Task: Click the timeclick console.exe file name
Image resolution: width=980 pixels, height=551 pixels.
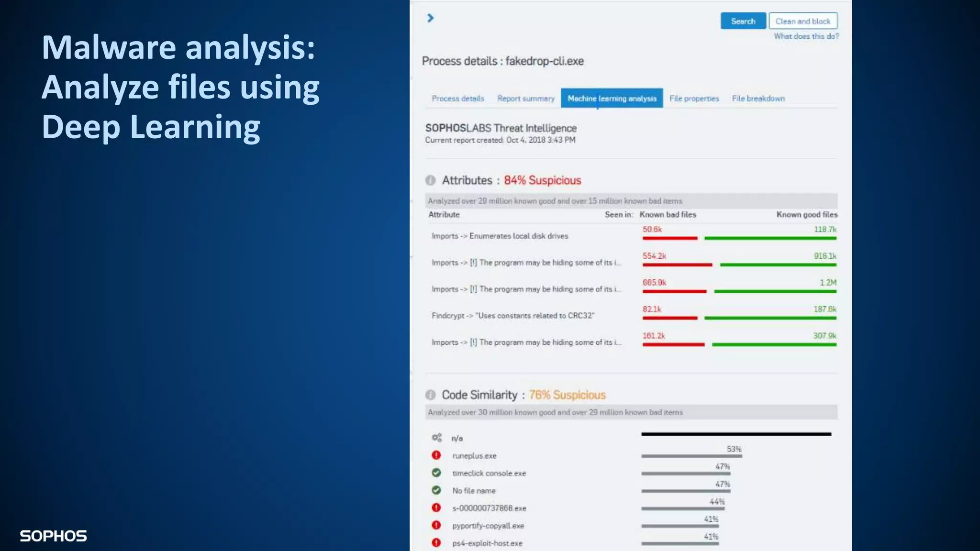Action: point(489,473)
